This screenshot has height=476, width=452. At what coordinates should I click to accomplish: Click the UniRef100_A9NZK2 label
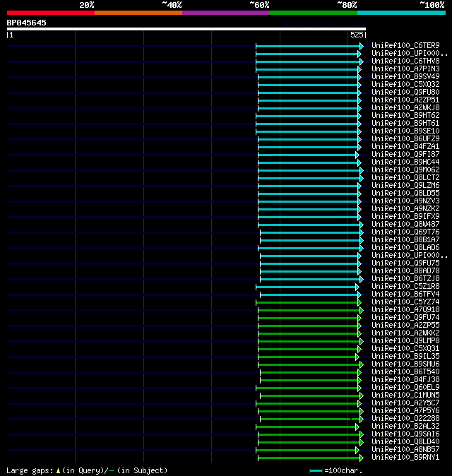(405, 208)
